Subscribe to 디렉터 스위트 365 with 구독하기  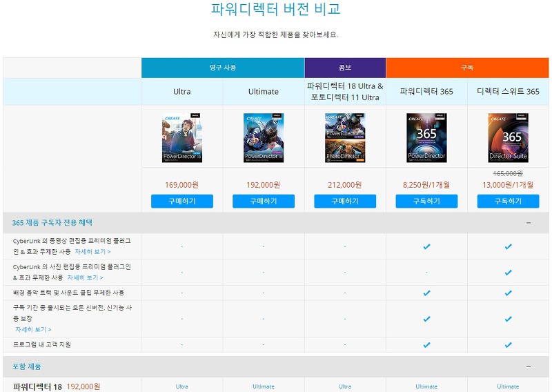point(508,201)
